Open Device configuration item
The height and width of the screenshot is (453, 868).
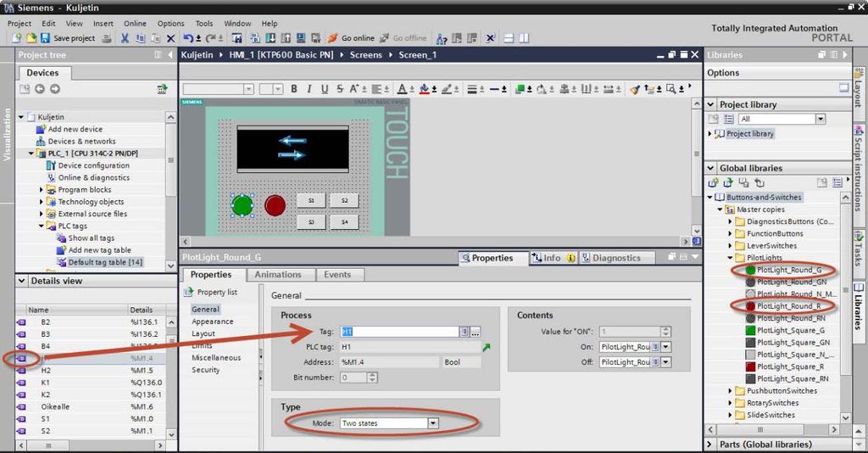(x=93, y=165)
